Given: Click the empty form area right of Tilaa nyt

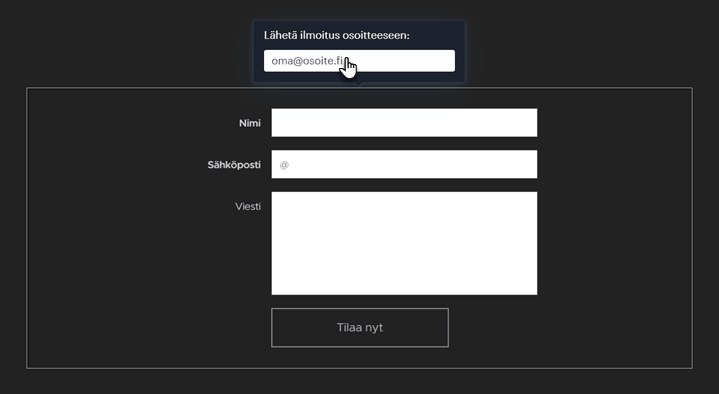Looking at the screenshot, I should coord(569,327).
